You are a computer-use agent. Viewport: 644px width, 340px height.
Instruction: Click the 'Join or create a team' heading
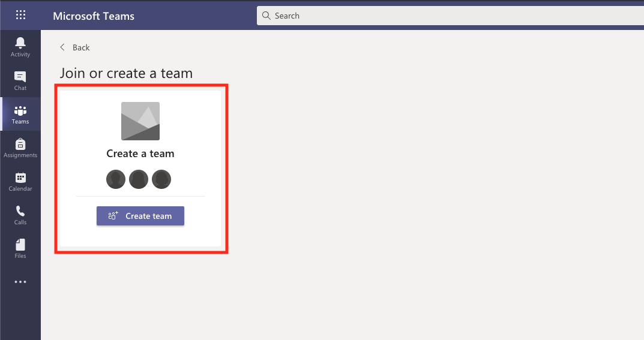point(126,73)
